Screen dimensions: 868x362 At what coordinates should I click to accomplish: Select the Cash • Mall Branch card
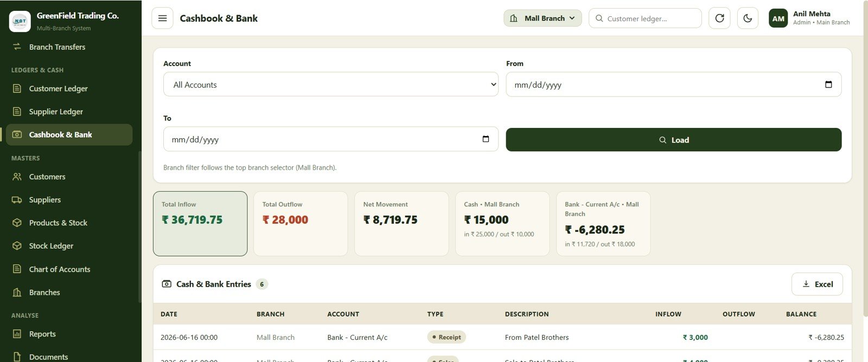pos(502,223)
